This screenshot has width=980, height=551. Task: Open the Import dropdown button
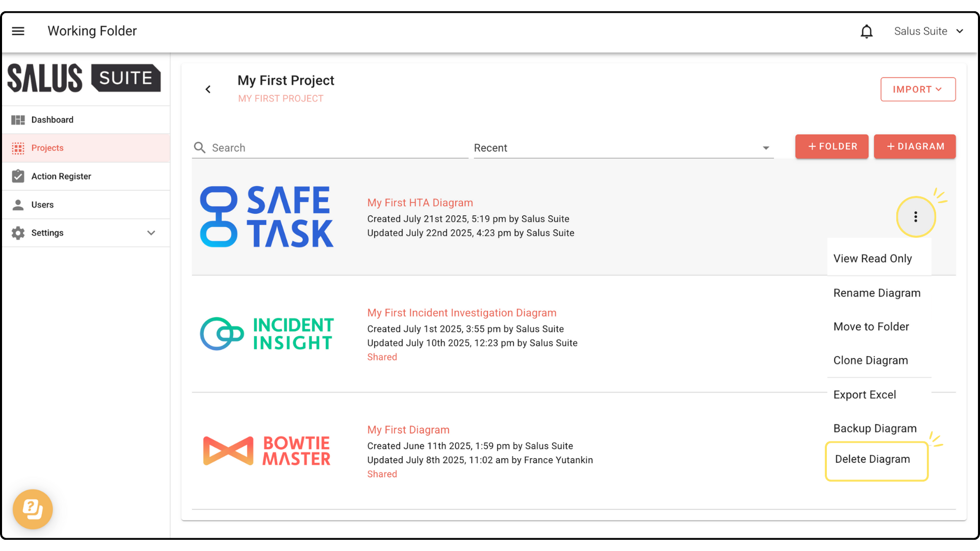[x=917, y=89]
